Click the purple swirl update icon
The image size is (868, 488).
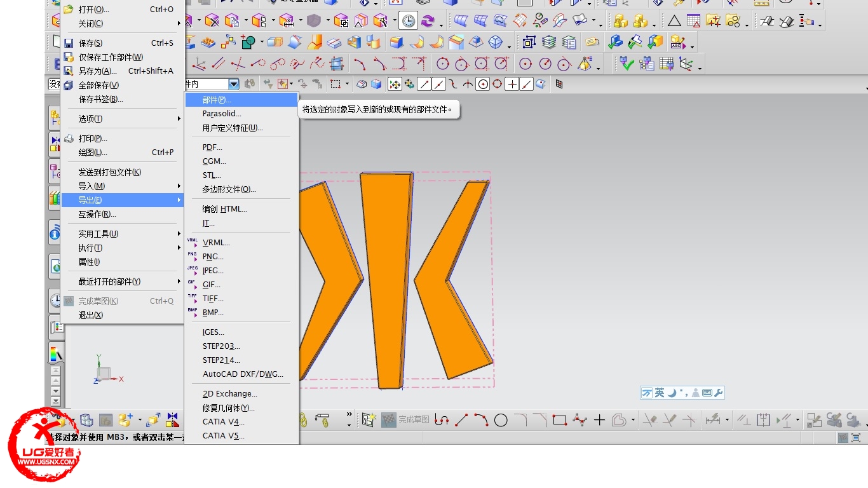pyautogui.click(x=428, y=21)
